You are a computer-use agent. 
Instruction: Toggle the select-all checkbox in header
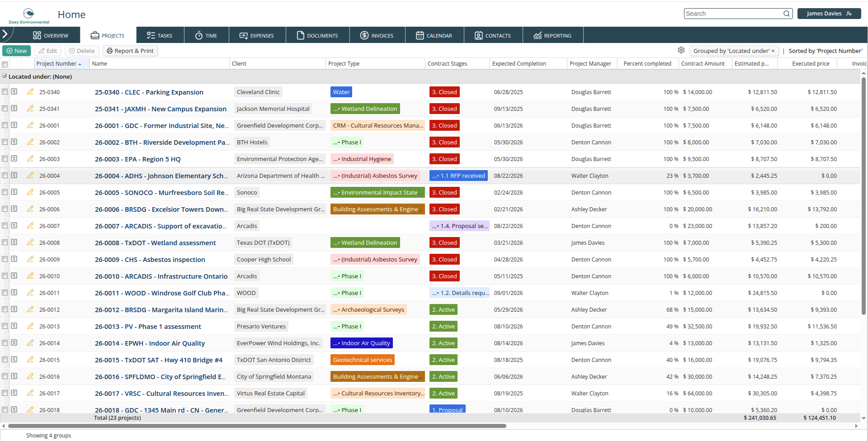click(x=5, y=64)
